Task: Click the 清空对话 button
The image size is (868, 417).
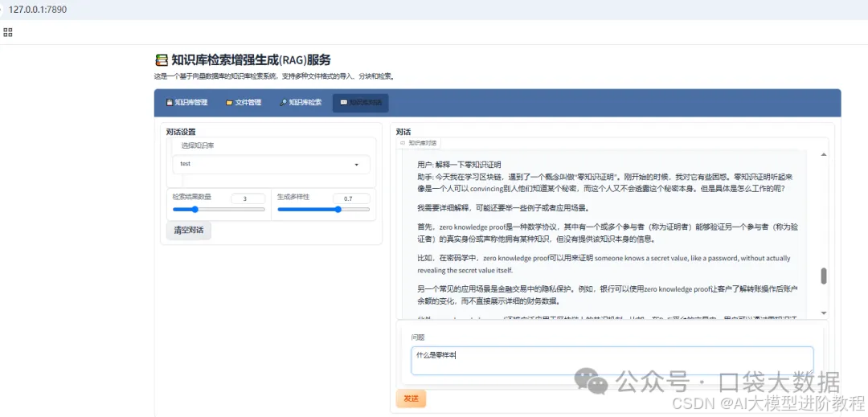Action: tap(189, 231)
